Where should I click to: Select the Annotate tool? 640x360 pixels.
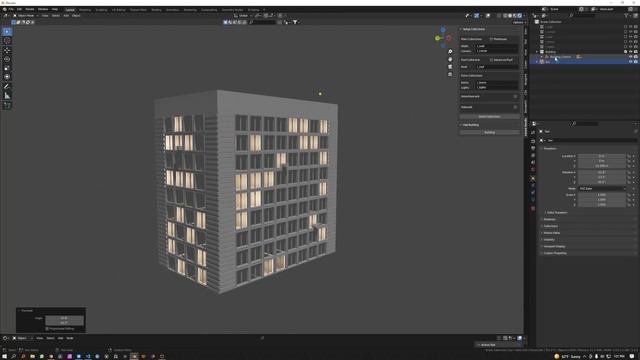[7, 87]
